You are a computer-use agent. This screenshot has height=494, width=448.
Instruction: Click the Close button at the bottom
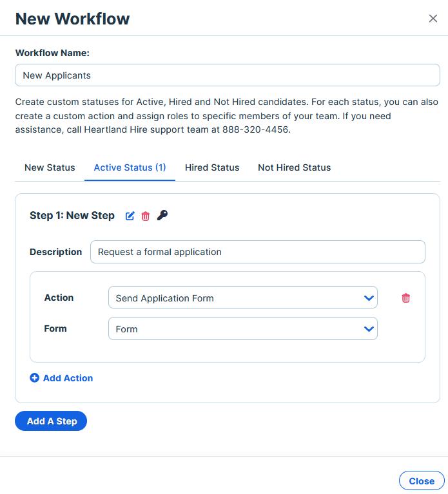point(422,480)
